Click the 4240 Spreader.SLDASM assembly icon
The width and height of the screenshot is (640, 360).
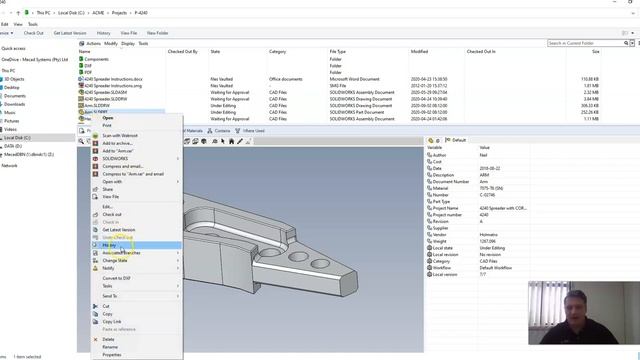(81, 92)
